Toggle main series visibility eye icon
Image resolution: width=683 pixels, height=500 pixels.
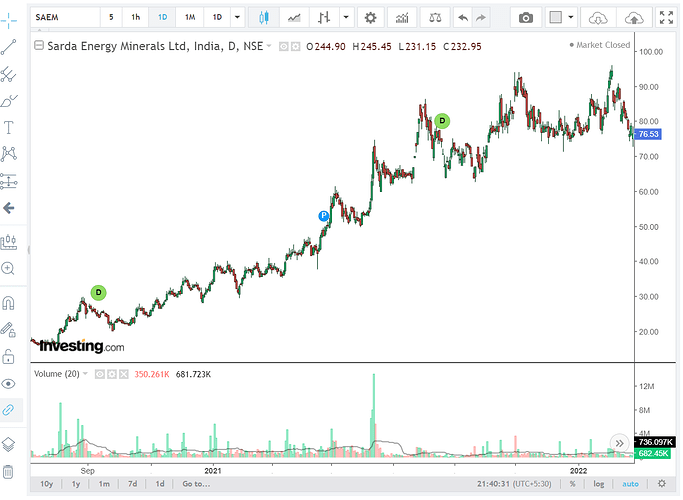pyautogui.click(x=284, y=46)
